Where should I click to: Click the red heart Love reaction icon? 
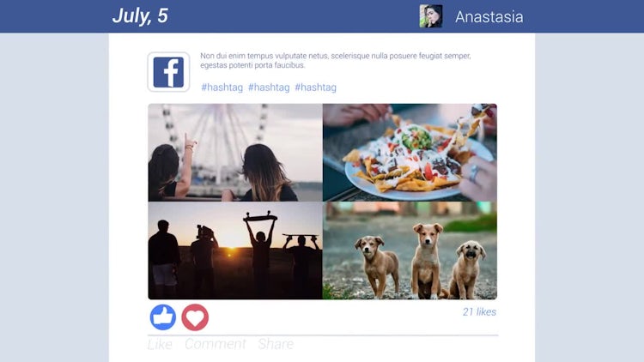pos(195,317)
